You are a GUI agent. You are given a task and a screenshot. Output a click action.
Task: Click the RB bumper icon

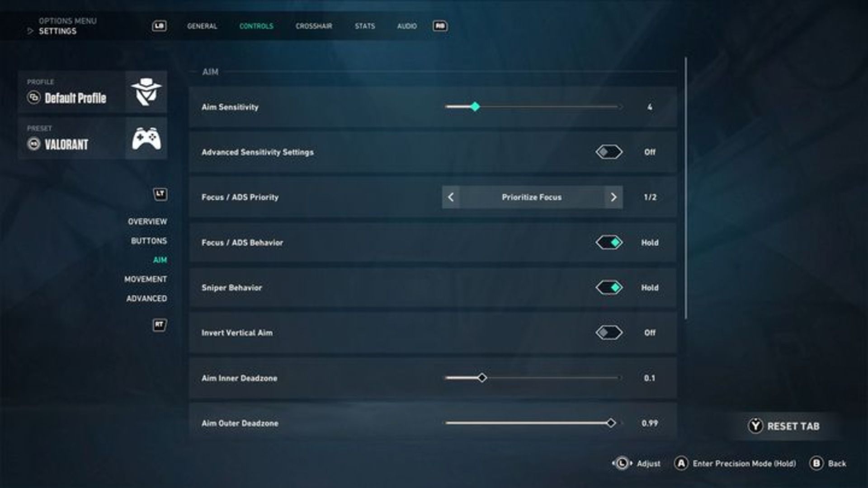click(440, 26)
